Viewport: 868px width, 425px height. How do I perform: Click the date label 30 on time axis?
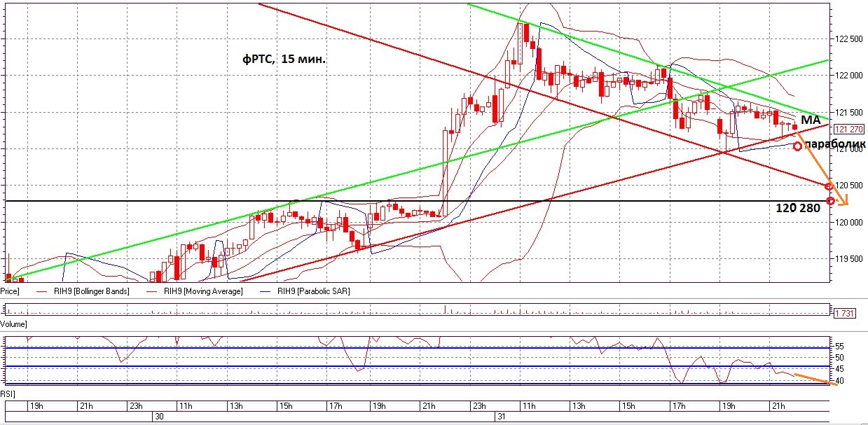pyautogui.click(x=158, y=416)
